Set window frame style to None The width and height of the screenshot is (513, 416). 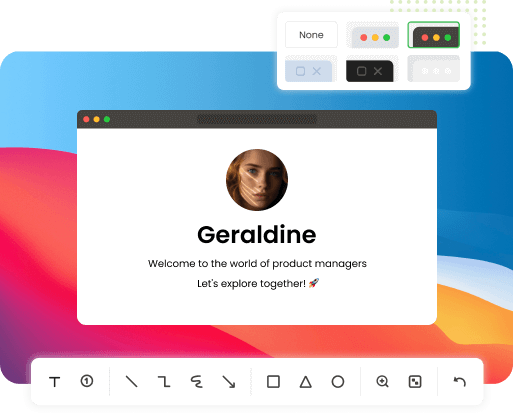[311, 35]
